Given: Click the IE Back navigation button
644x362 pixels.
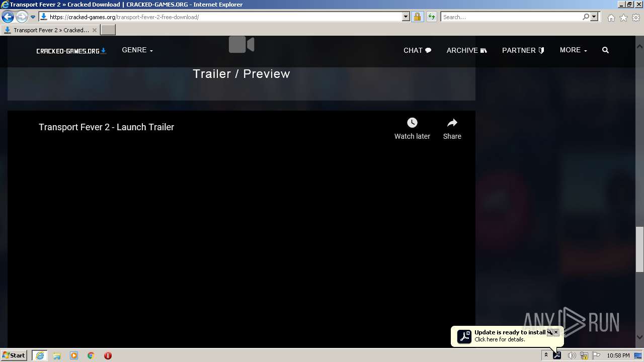Looking at the screenshot, I should click(x=8, y=17).
